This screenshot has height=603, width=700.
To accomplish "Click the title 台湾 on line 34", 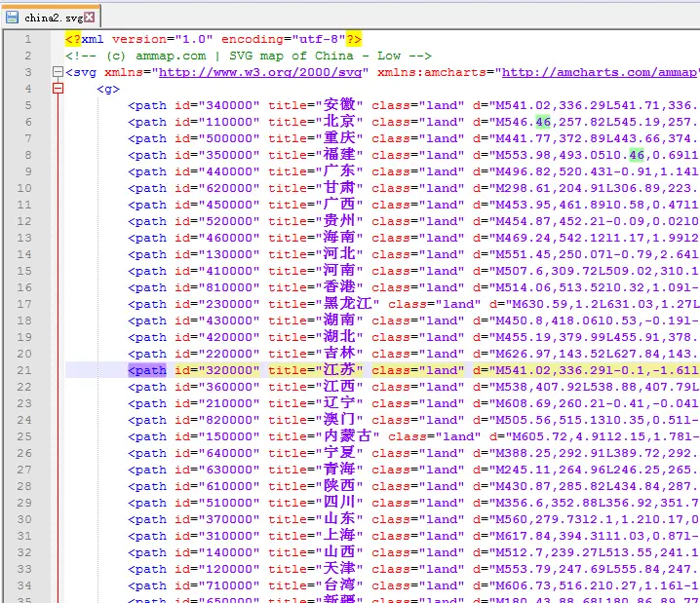I will (x=339, y=584).
